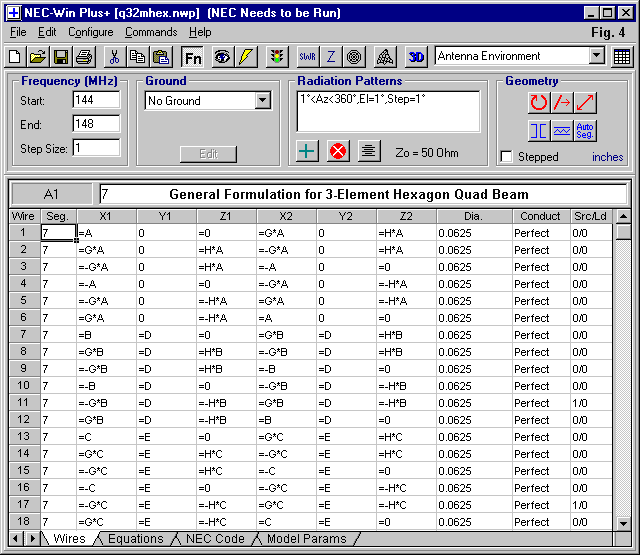Open the Commands menu

tap(152, 32)
